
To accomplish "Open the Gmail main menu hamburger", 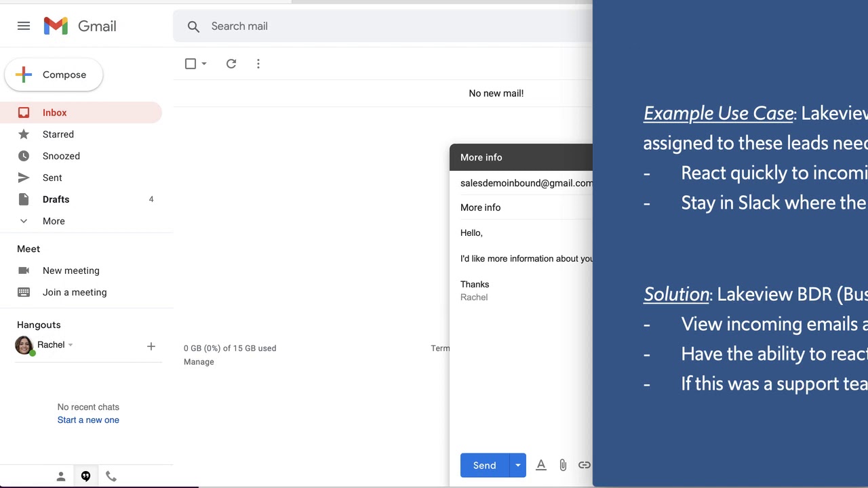I will click(24, 26).
